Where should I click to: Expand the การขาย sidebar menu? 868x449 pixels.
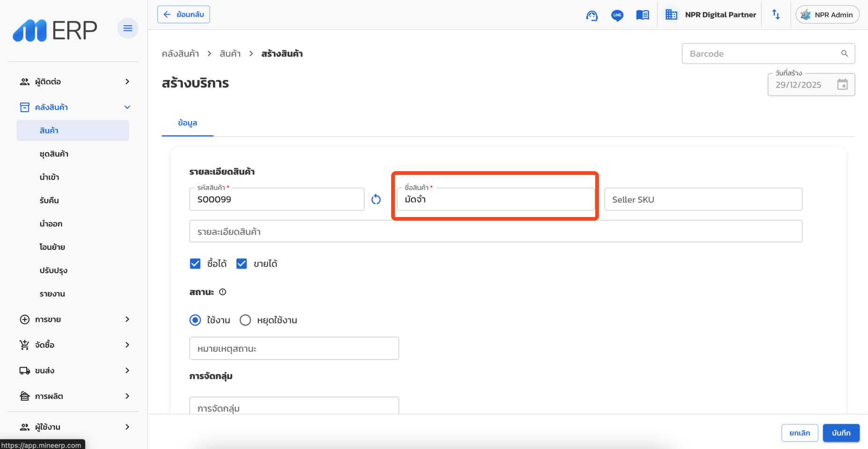[75, 319]
